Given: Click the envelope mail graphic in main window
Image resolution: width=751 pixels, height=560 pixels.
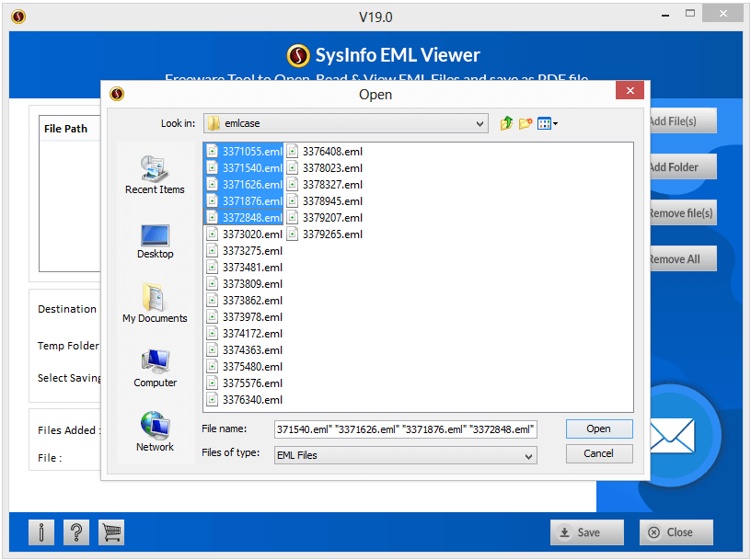Looking at the screenshot, I should [x=671, y=436].
